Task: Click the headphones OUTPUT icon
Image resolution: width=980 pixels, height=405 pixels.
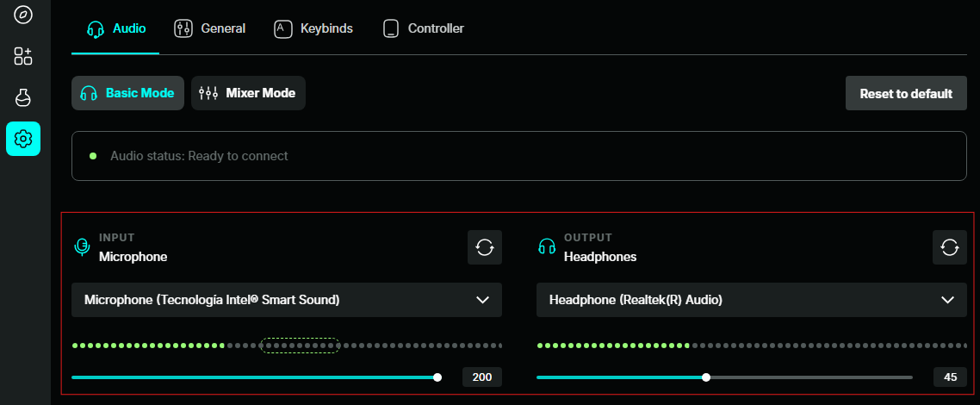Action: (547, 246)
